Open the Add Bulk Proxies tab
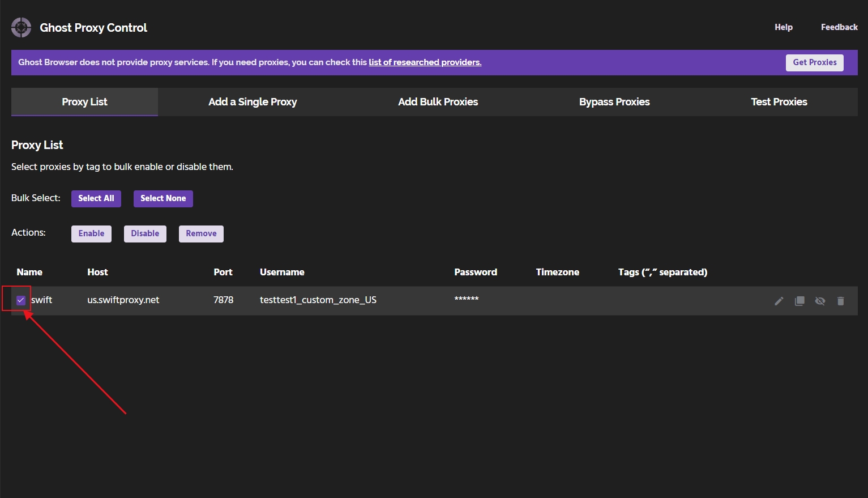 (438, 102)
